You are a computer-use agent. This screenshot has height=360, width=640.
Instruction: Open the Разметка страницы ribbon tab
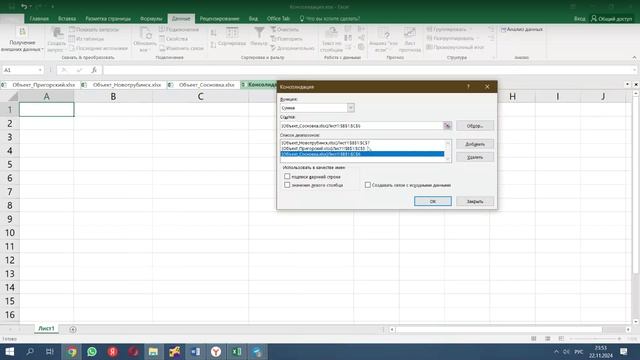[x=108, y=19]
